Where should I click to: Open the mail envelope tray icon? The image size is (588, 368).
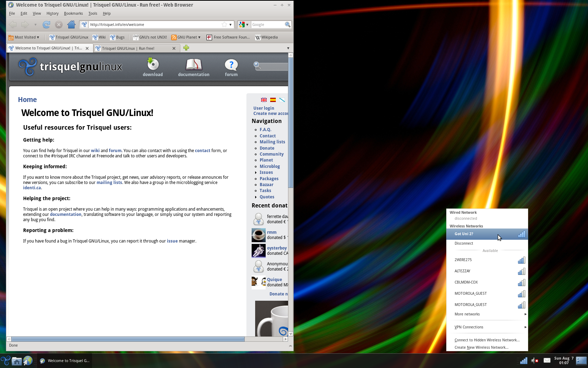[547, 360]
